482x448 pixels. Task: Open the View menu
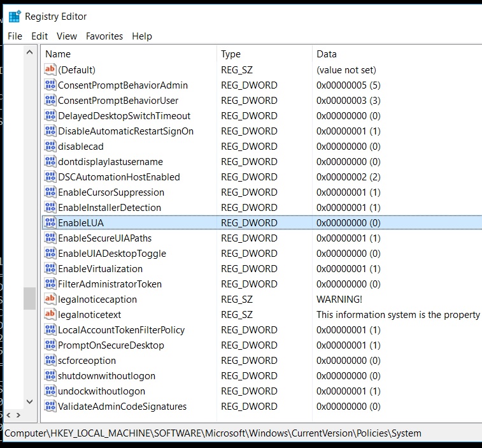pyautogui.click(x=67, y=36)
